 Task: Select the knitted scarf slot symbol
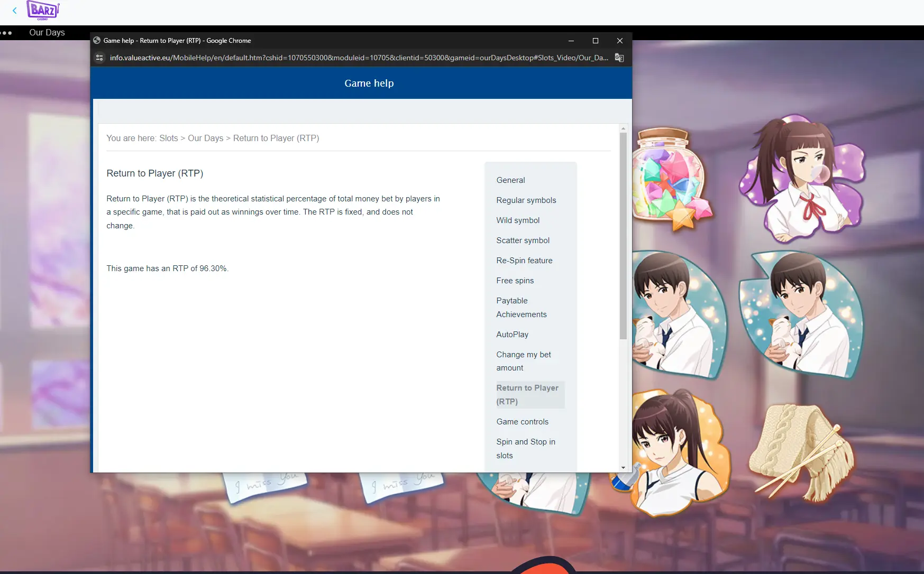[x=801, y=453]
